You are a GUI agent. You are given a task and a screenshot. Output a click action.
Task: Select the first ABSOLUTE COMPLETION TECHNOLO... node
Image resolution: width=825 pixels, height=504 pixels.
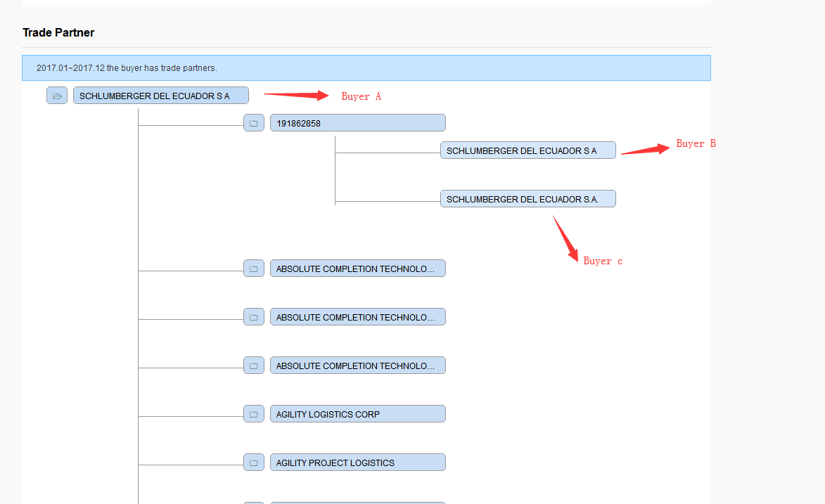[357, 269]
